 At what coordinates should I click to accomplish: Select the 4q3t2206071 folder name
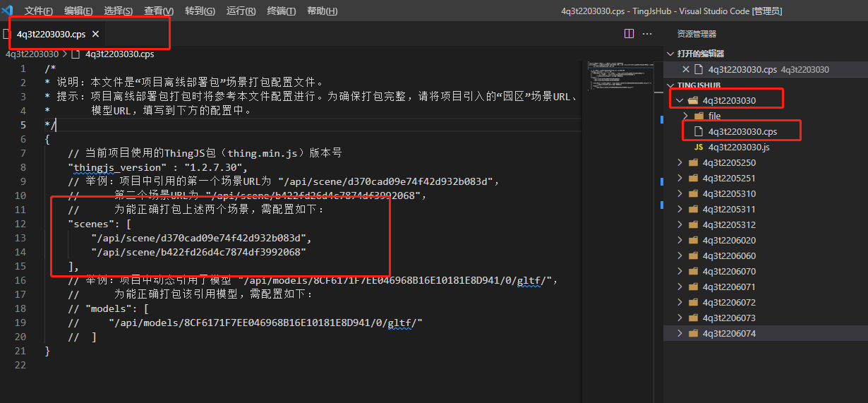[x=729, y=287]
